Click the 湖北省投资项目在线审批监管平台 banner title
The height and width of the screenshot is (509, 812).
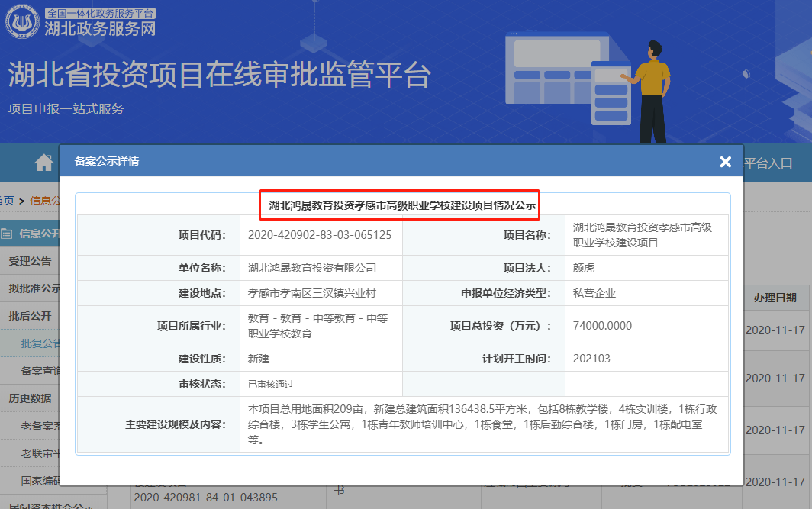(x=219, y=75)
